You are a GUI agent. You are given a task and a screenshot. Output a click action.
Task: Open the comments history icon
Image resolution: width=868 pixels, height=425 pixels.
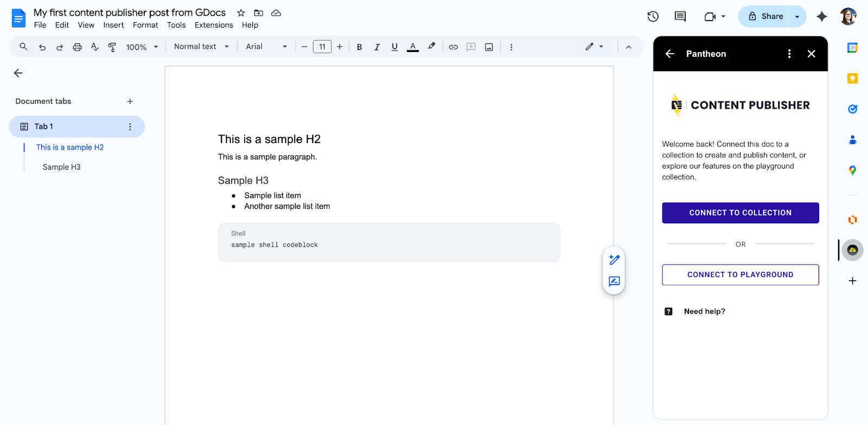680,17
